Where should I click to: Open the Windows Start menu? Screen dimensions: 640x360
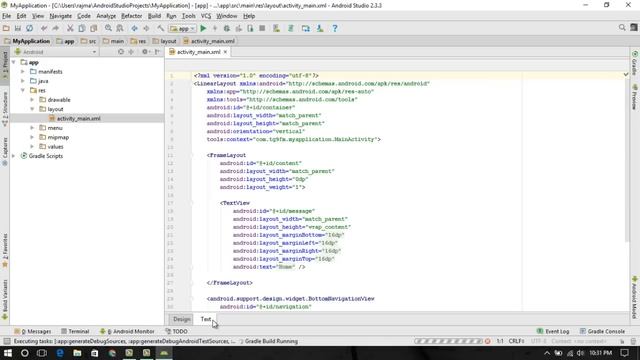[x=7, y=353]
